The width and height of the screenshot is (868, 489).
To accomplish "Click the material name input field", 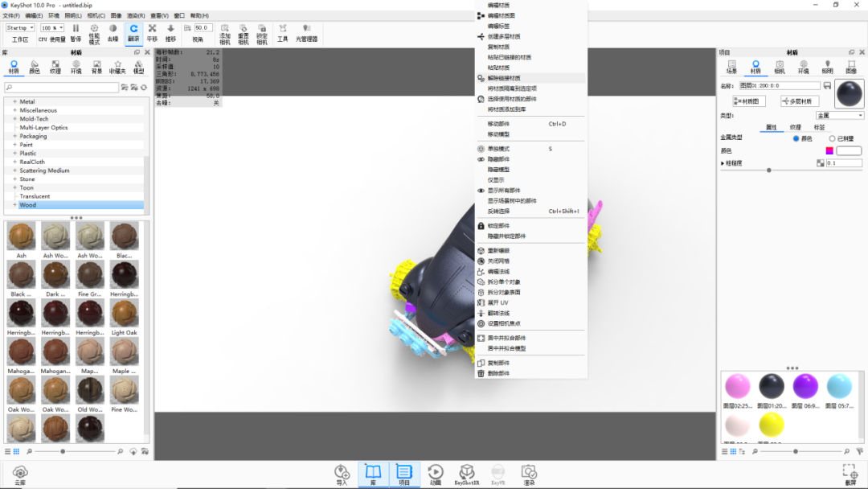I will (780, 86).
